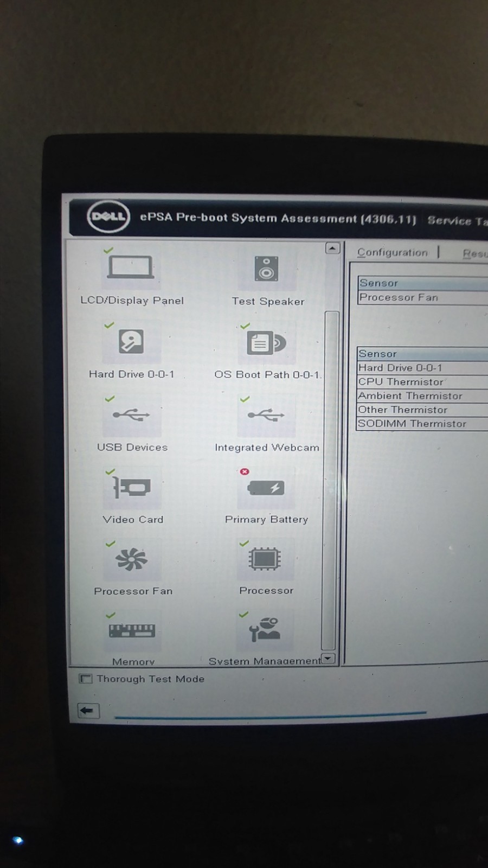Select the System Management icon
Image resolution: width=488 pixels, height=868 pixels.
(265, 629)
